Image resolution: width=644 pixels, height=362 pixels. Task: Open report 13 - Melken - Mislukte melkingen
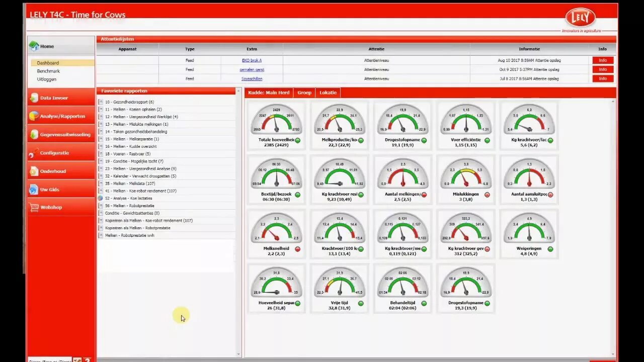136,124
